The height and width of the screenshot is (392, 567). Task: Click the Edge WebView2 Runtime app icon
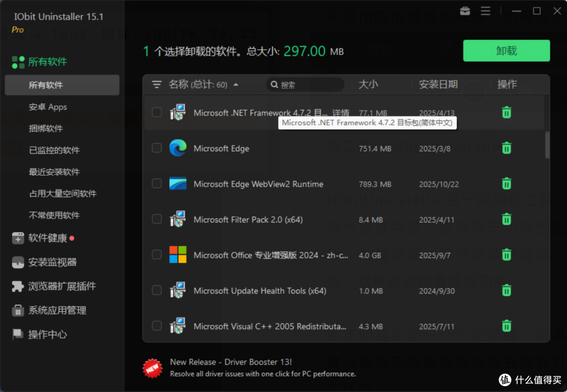pyautogui.click(x=178, y=184)
